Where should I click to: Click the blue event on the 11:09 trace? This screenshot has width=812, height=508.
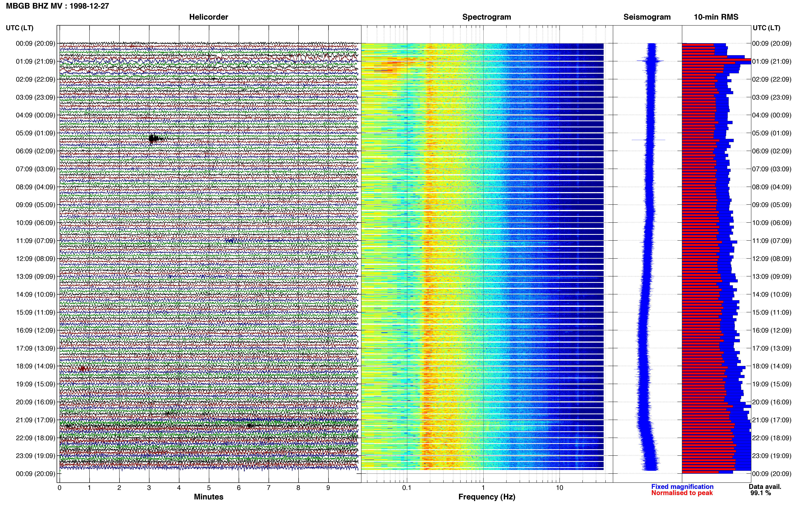[x=230, y=240]
